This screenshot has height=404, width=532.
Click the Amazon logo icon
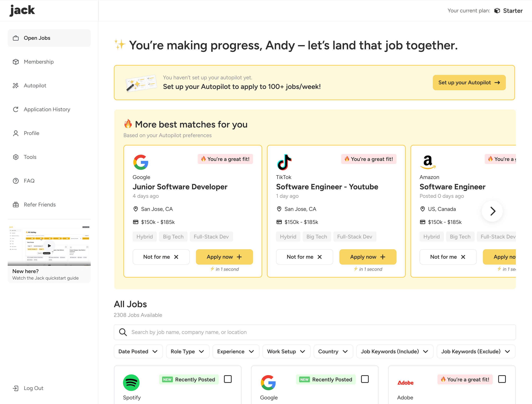427,162
